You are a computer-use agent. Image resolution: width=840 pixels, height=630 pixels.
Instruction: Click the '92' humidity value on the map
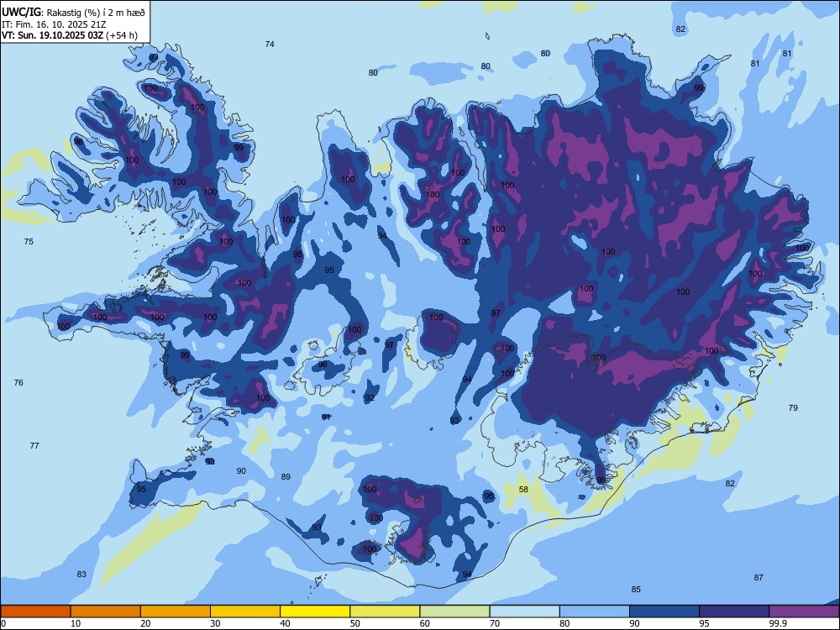(x=370, y=398)
